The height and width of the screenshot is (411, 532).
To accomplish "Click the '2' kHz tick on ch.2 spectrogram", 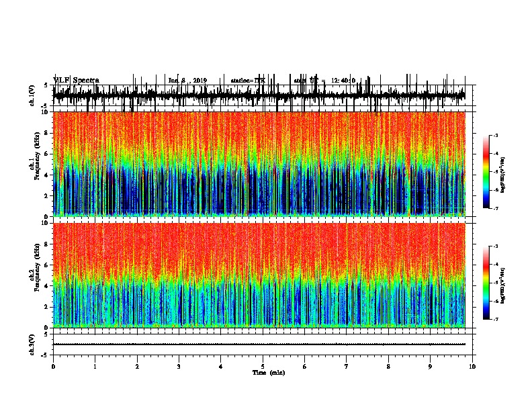I will (x=46, y=307).
